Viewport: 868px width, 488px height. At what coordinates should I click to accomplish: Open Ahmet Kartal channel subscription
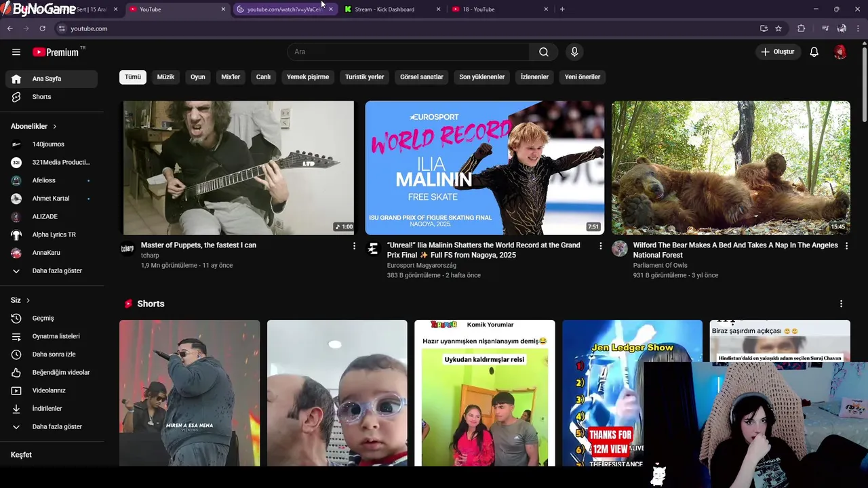click(x=52, y=199)
